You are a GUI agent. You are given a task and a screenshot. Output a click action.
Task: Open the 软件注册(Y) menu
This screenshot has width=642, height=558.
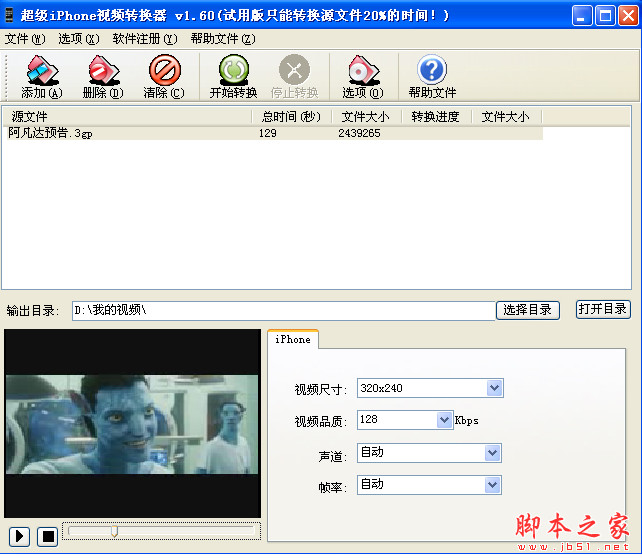pos(145,39)
